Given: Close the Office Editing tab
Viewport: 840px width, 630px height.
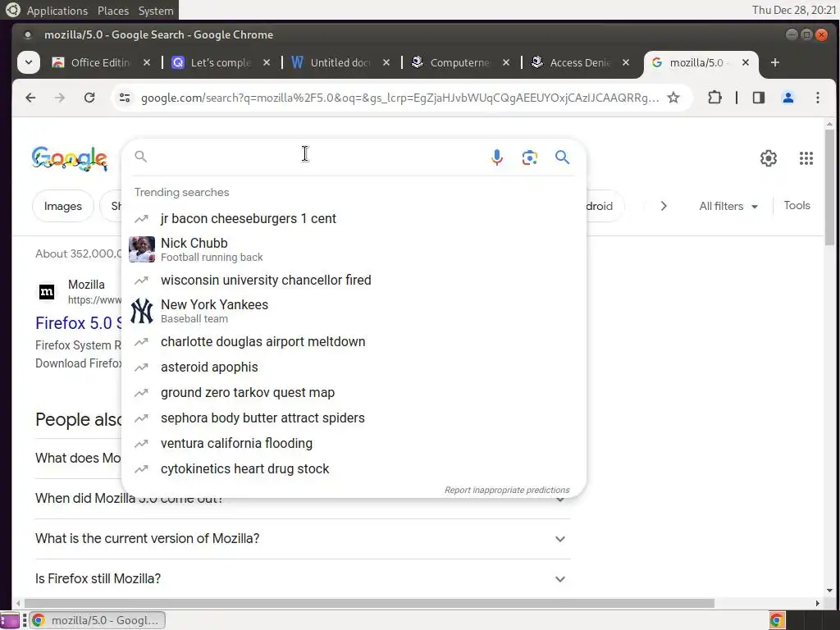Looking at the screenshot, I should [x=147, y=62].
